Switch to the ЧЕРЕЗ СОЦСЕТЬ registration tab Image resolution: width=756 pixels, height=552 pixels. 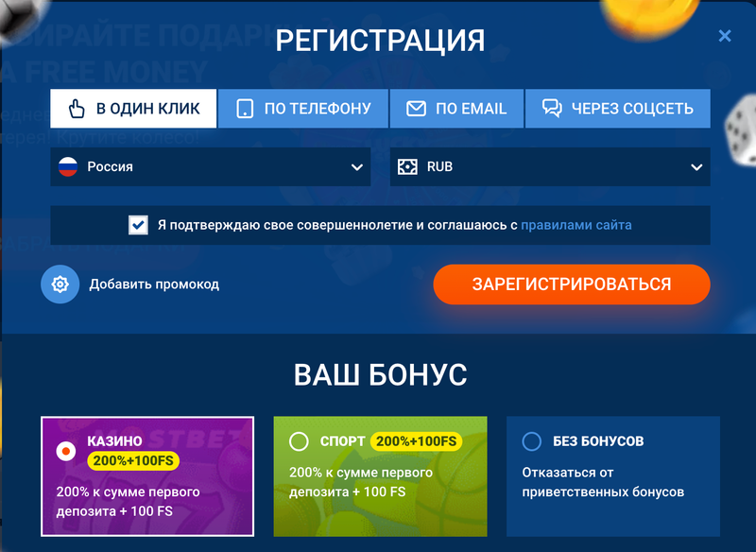617,109
